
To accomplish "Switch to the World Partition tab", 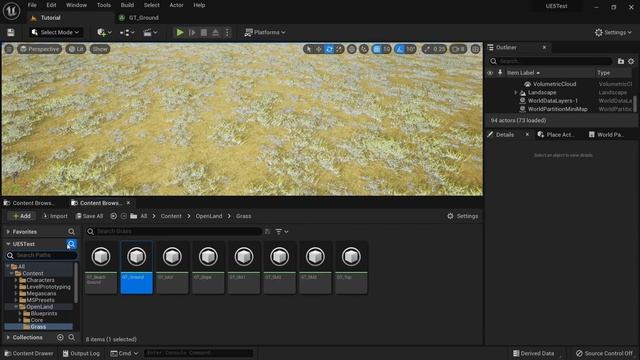I will pos(606,135).
